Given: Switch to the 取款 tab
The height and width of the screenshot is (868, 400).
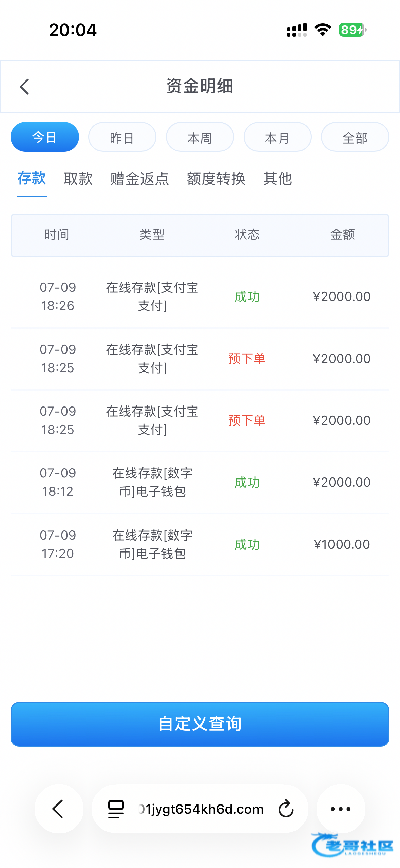Looking at the screenshot, I should click(78, 179).
